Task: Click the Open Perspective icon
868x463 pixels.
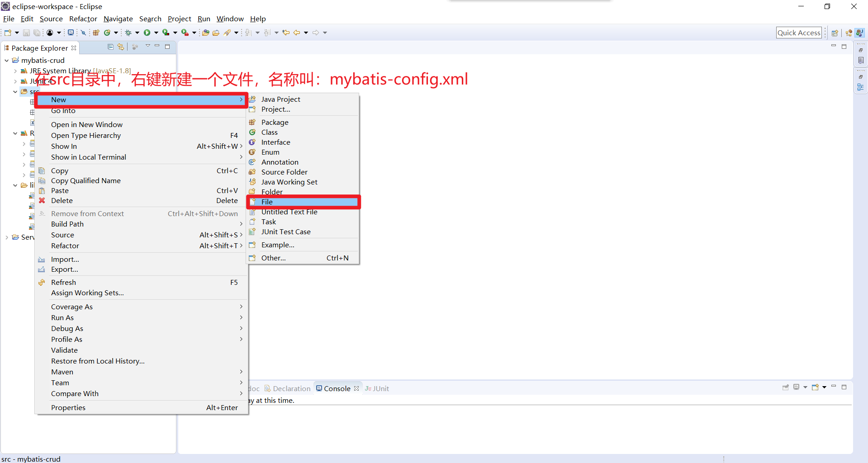Action: tap(835, 33)
